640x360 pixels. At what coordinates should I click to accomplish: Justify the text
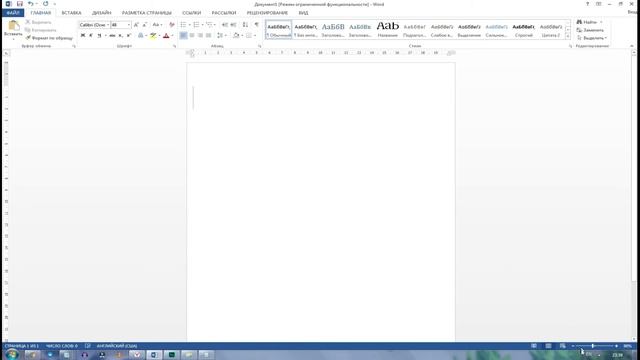(209, 36)
